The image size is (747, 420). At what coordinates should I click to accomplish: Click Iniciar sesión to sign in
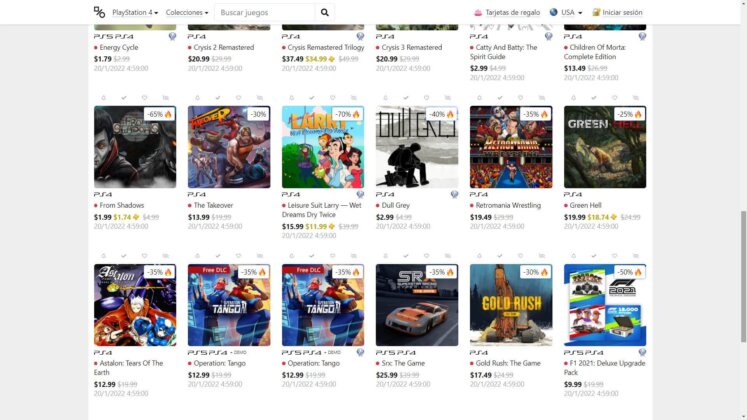[617, 12]
